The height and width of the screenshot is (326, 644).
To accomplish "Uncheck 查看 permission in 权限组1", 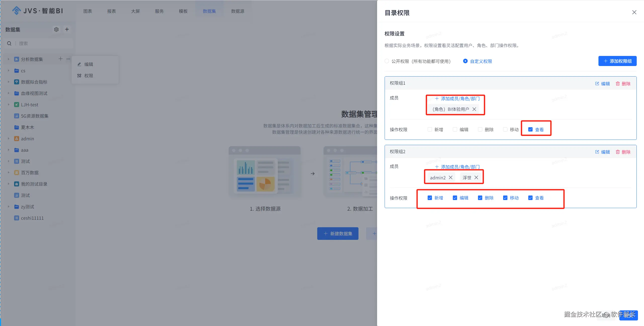I will (530, 129).
